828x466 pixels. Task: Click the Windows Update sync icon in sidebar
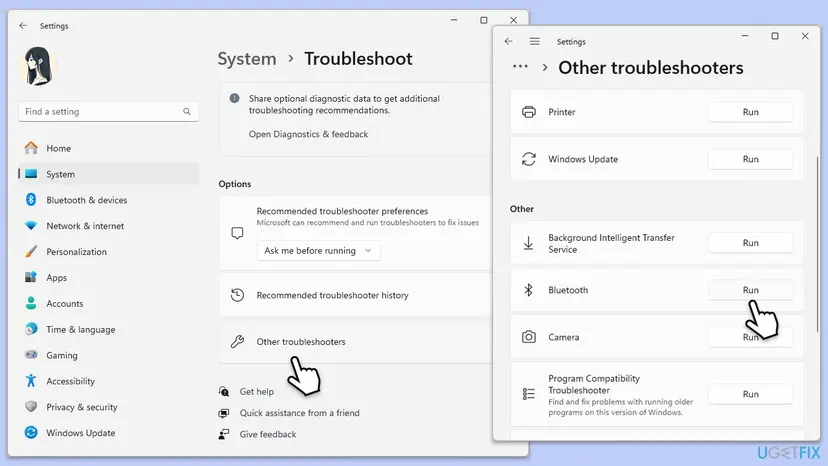point(31,433)
